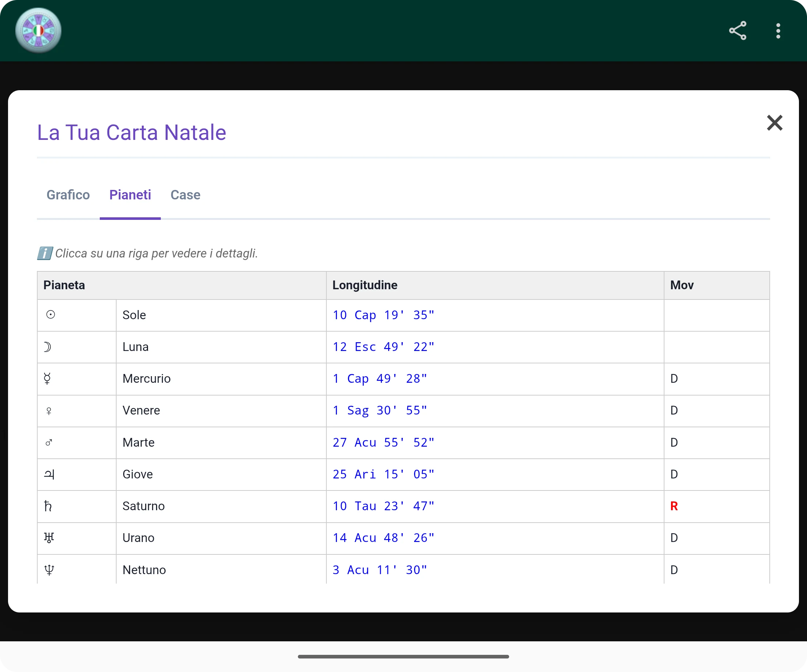This screenshot has height=672, width=807.
Task: Click longitude 27 Acu 55' 52"
Action: [x=383, y=442]
